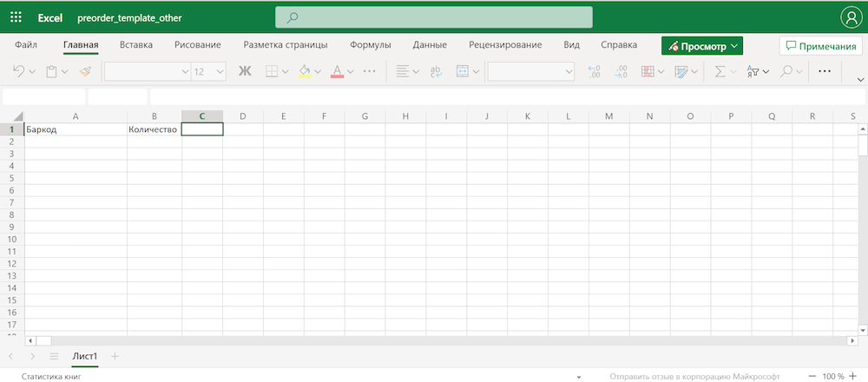Switch to the Формулы tab

click(371, 45)
